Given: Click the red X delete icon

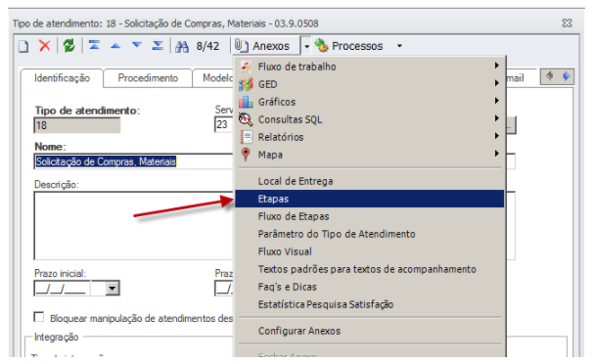Looking at the screenshot, I should (45, 46).
